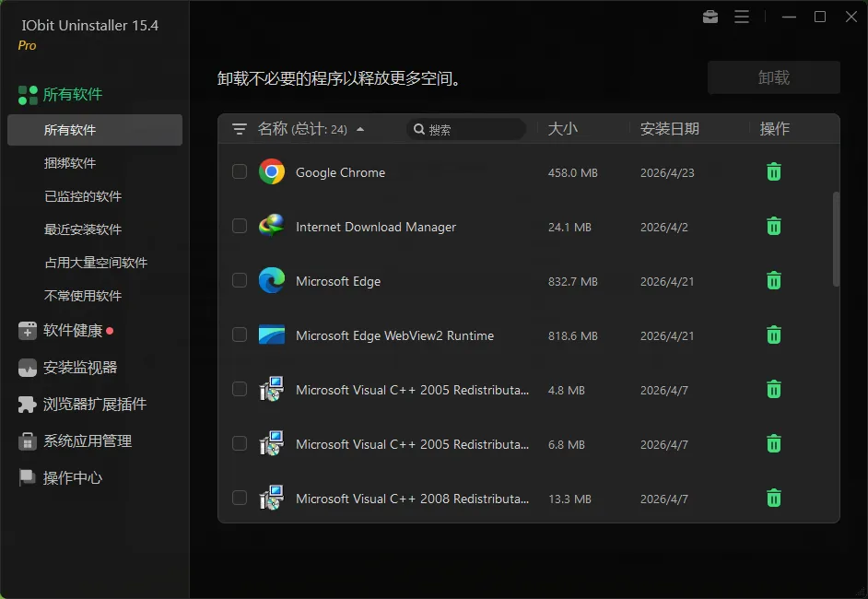868x599 pixels.
Task: Click the Internet Download Manager name
Action: point(376,227)
